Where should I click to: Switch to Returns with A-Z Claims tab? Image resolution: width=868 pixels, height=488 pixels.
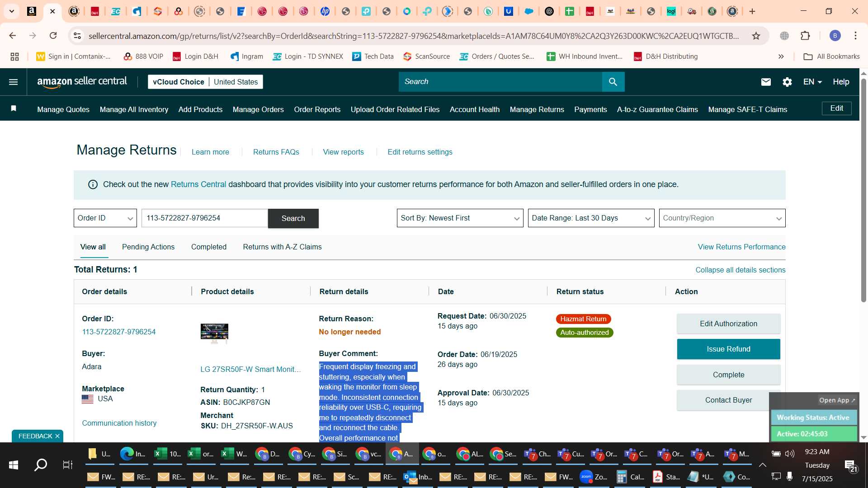(x=282, y=247)
